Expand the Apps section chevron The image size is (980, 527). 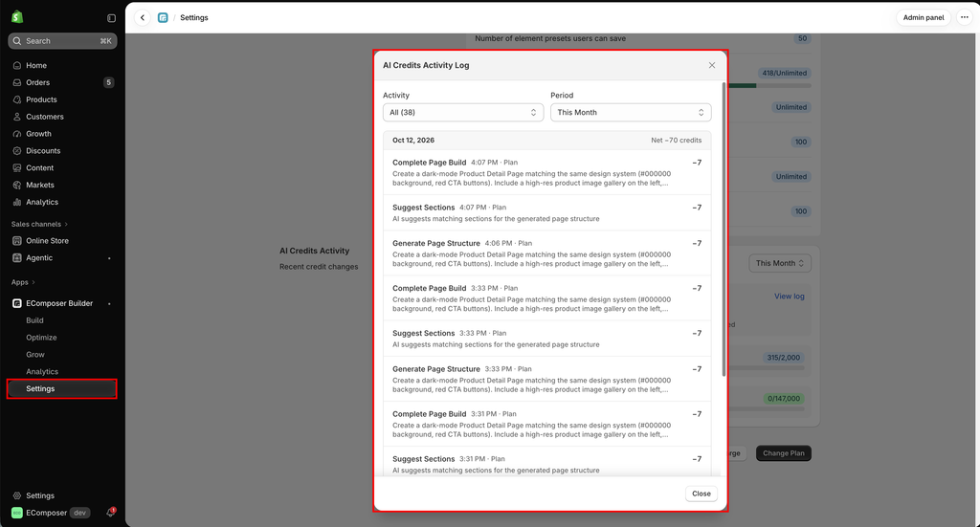33,282
